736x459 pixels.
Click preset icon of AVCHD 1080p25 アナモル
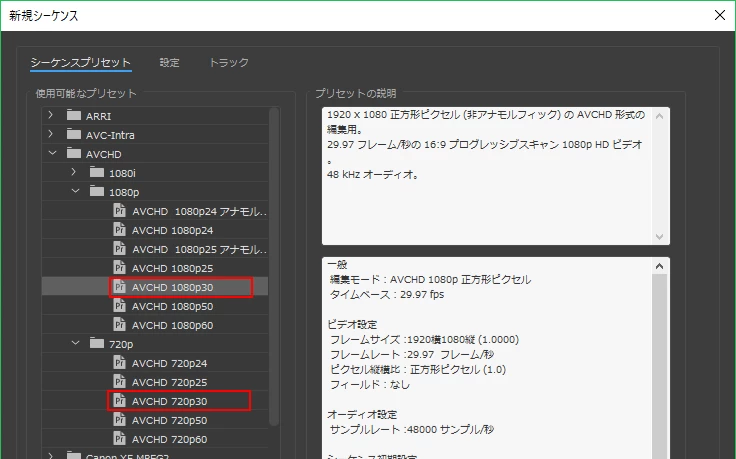(x=120, y=248)
